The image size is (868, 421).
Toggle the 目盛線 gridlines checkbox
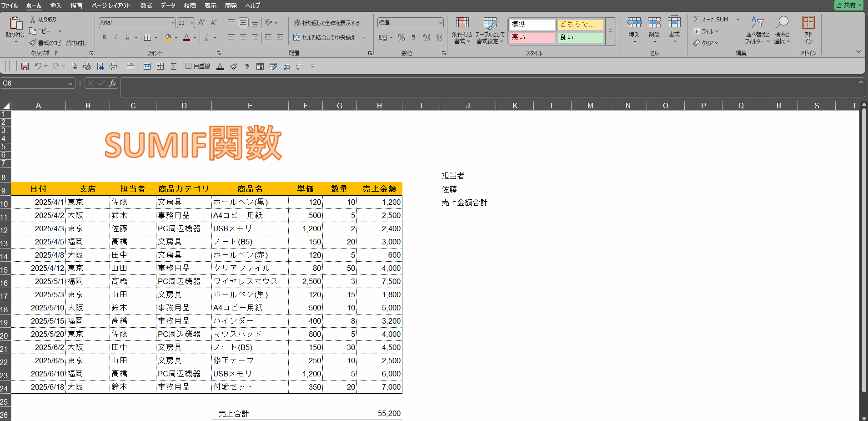[x=189, y=66]
